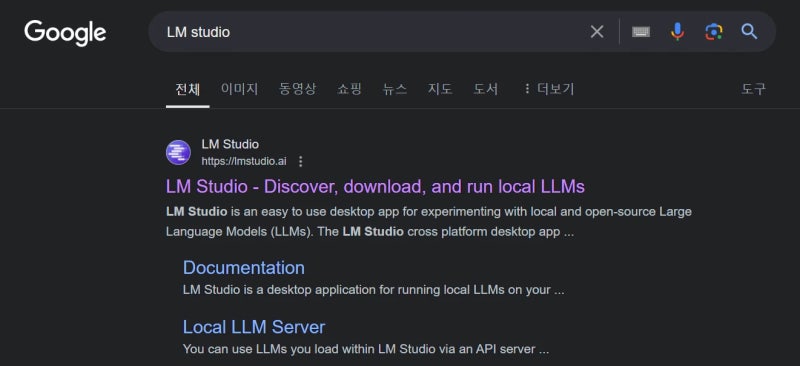Open the 뉴스 tab
800x366 pixels.
point(395,89)
